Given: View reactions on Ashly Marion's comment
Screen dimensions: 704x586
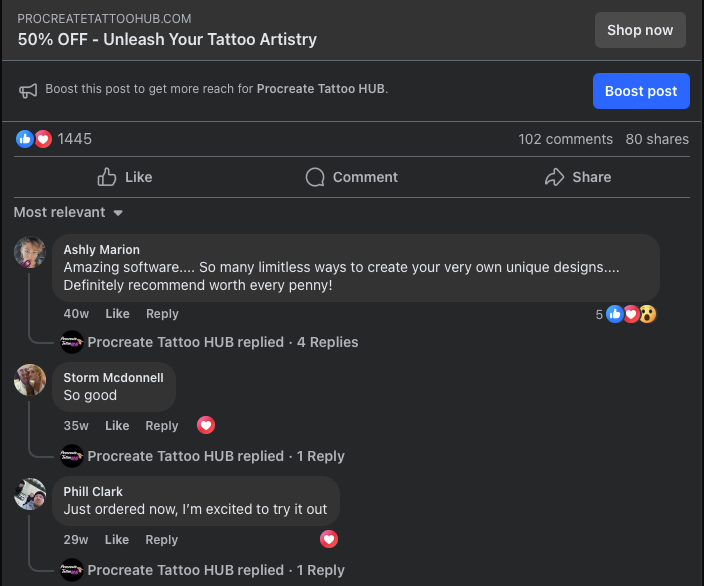Looking at the screenshot, I should click(x=627, y=314).
